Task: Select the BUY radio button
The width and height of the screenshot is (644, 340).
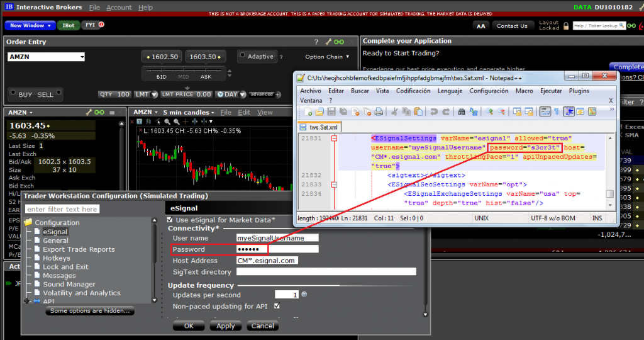Action: (13, 93)
